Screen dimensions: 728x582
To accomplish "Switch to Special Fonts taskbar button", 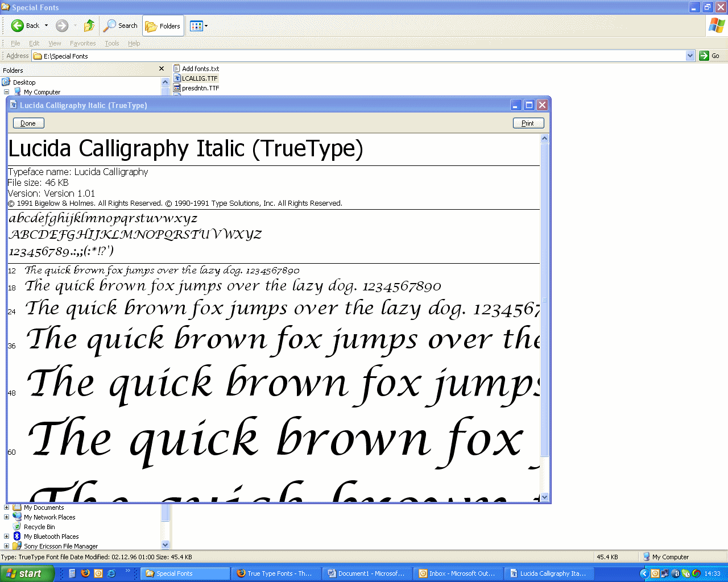I will tap(185, 573).
